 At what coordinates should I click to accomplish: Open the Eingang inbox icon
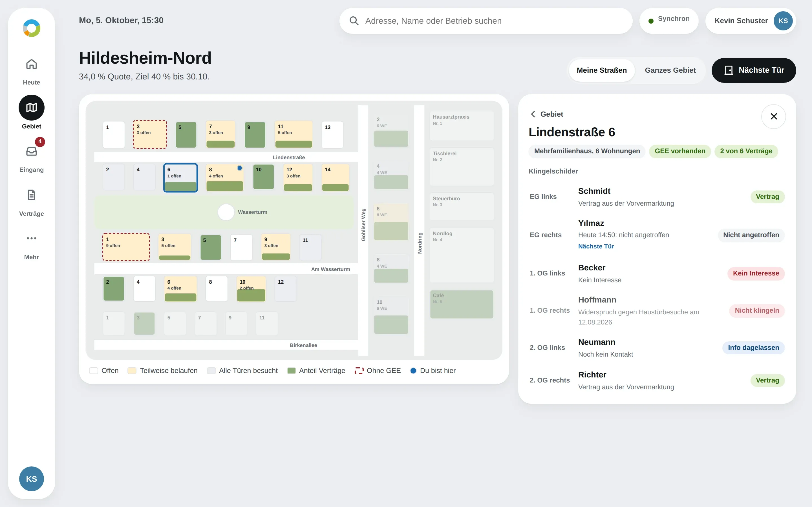[32, 151]
